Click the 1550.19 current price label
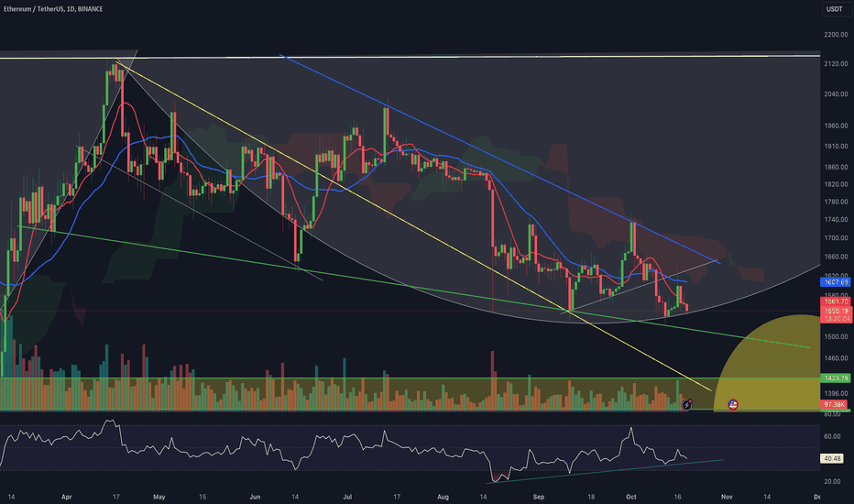 point(835,311)
